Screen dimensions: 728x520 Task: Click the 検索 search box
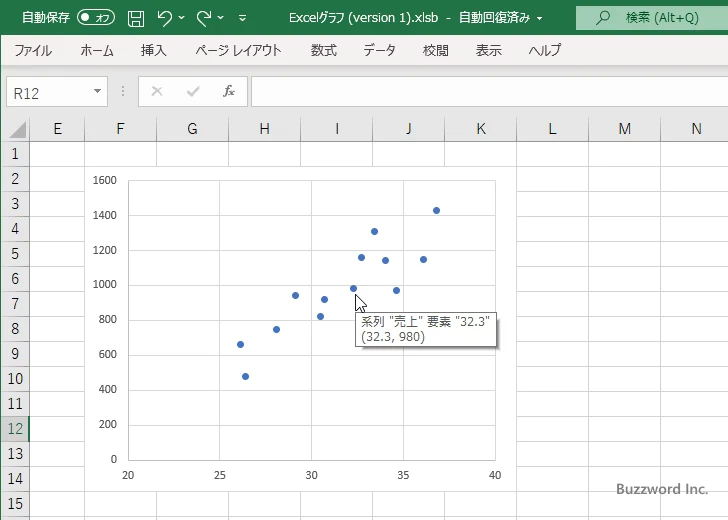tap(652, 18)
